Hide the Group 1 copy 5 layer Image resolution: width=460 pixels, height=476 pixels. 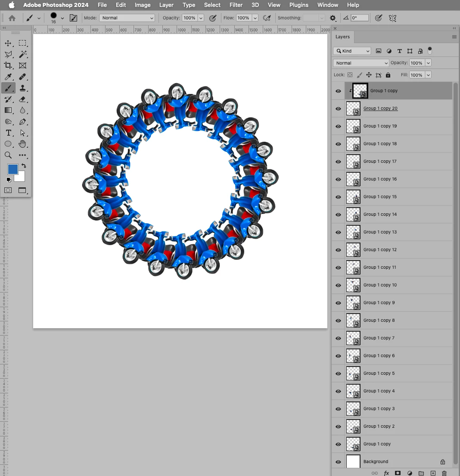click(x=338, y=374)
